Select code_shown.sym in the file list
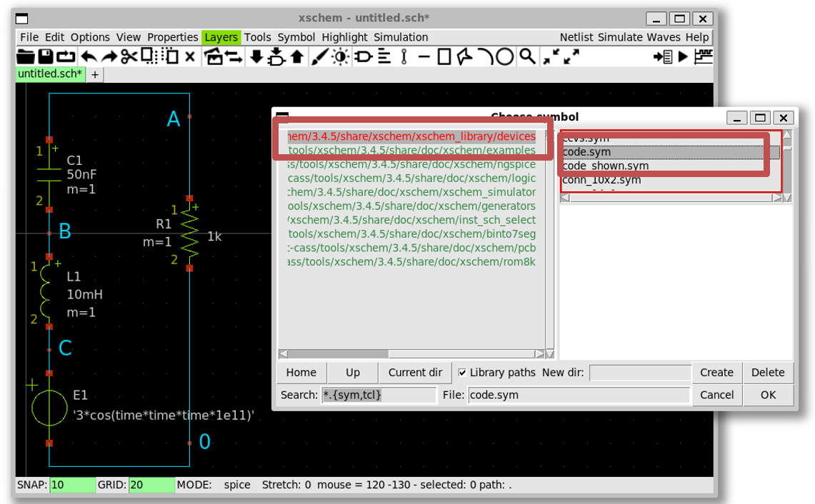 point(606,166)
